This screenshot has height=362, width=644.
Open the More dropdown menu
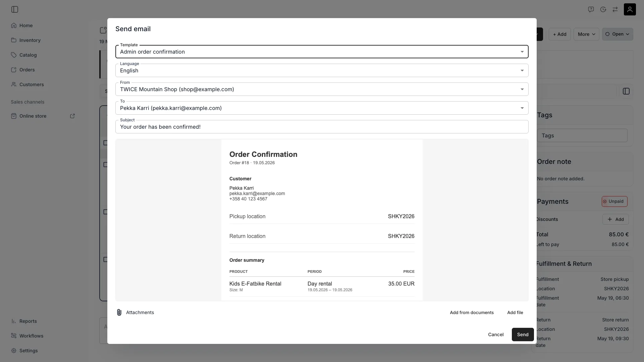tap(586, 34)
